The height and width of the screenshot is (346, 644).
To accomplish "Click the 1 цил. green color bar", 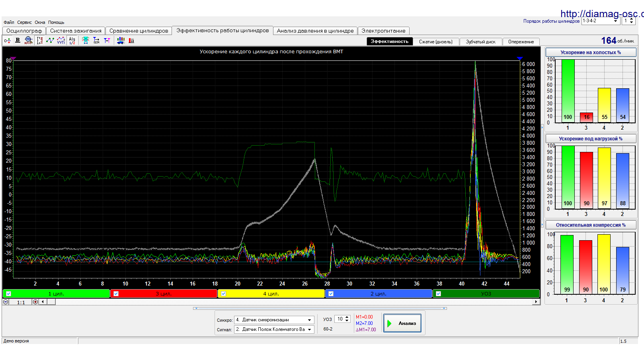I will point(56,294).
